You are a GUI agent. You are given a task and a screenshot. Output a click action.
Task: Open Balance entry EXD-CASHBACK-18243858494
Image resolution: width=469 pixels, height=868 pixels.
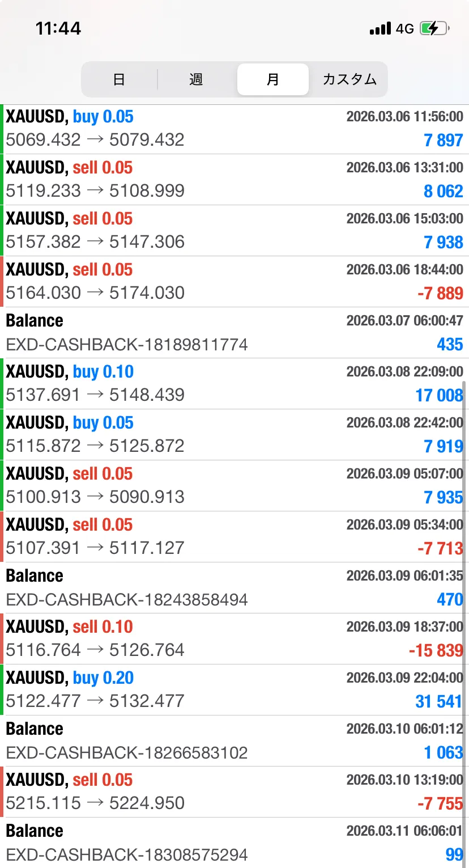234,588
